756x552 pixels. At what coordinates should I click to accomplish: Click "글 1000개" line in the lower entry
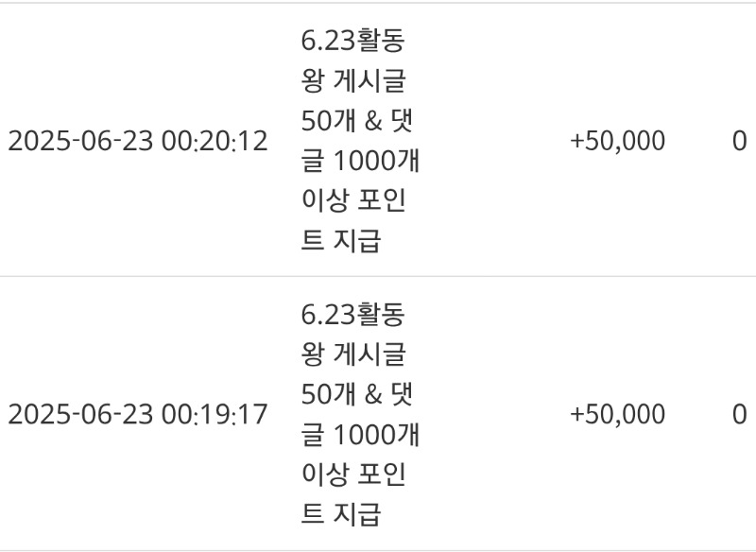359,436
